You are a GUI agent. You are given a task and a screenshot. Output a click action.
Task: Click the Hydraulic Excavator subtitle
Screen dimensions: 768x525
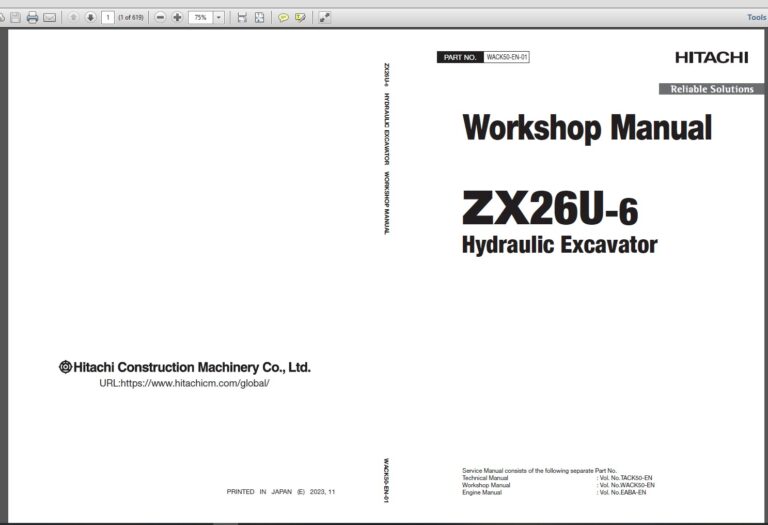(559, 245)
